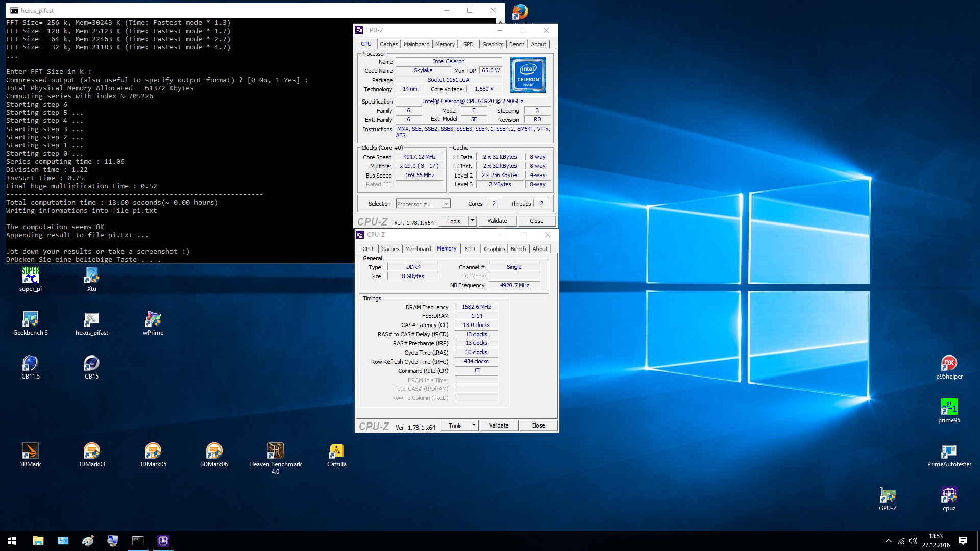The width and height of the screenshot is (980, 551).
Task: Click the Core Speed value 4917.12 MHz
Action: (420, 157)
